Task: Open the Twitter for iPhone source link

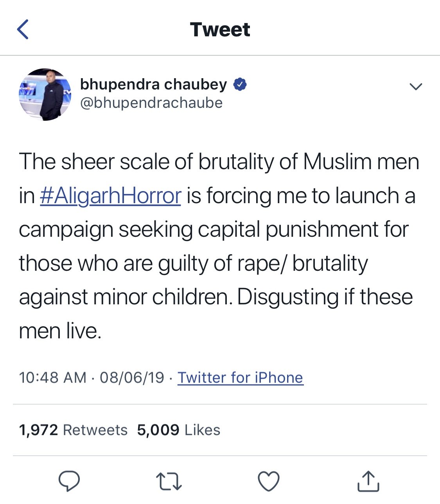Action: point(240,378)
